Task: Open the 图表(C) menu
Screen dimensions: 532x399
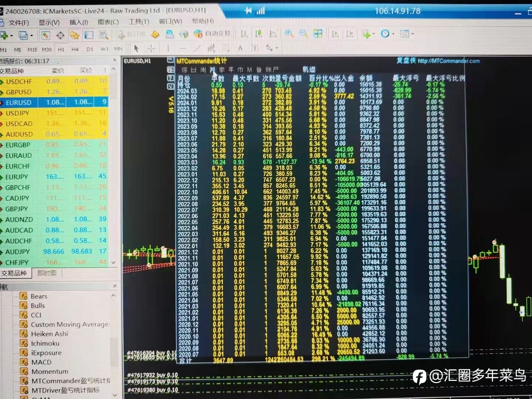Action: coord(108,22)
